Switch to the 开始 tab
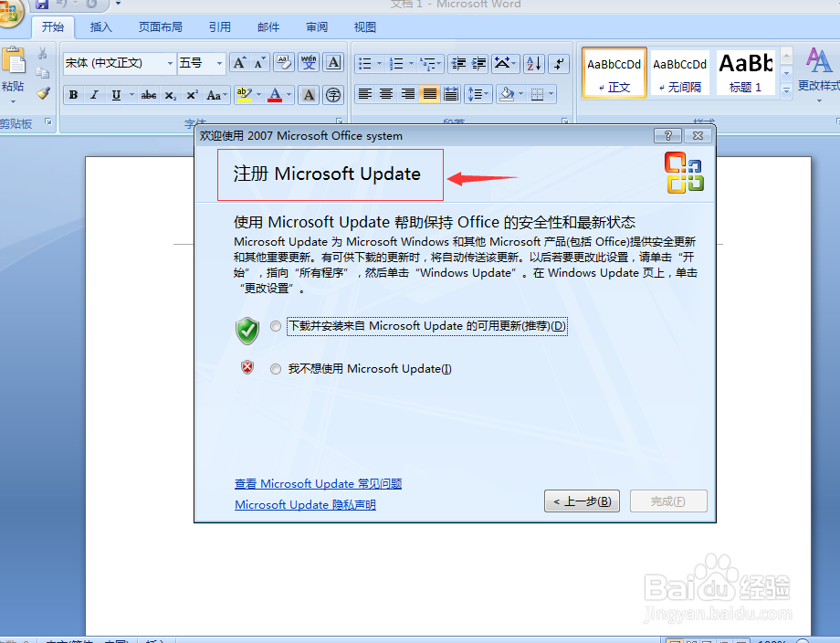 click(53, 26)
